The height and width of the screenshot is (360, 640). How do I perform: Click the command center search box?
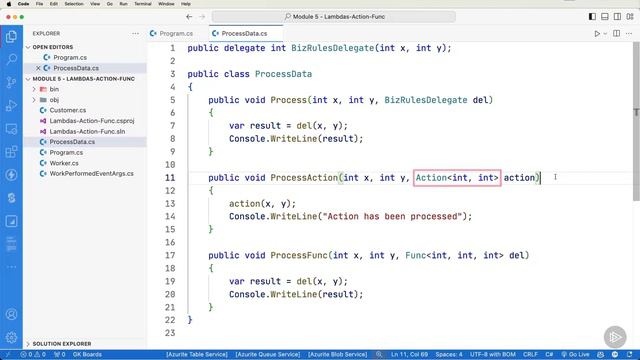pyautogui.click(x=333, y=17)
